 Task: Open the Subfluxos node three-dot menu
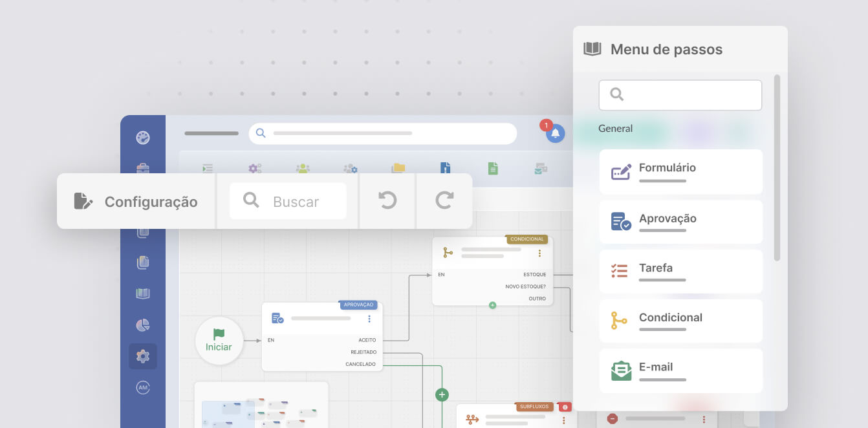(563, 420)
